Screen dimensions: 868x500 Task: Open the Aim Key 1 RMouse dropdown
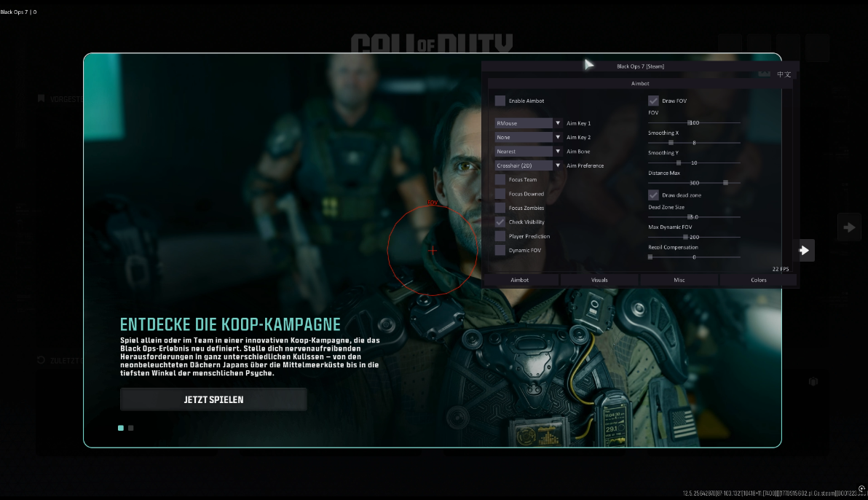(527, 122)
